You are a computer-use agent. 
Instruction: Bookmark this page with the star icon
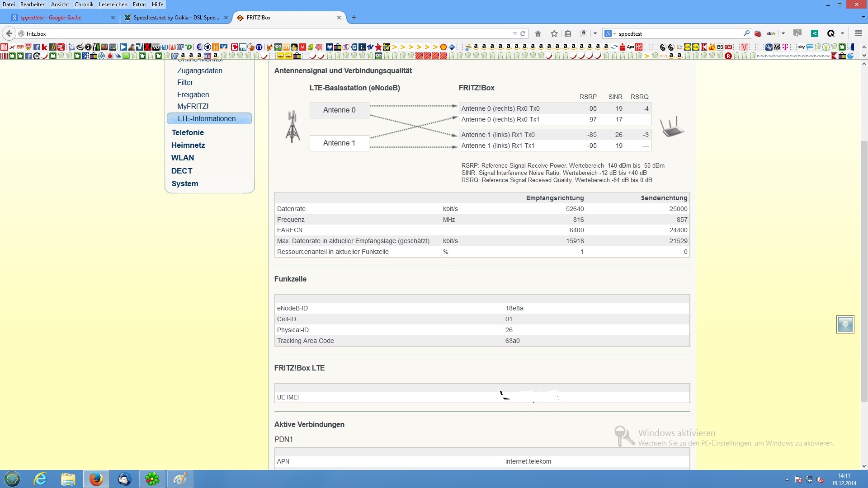[x=554, y=33]
